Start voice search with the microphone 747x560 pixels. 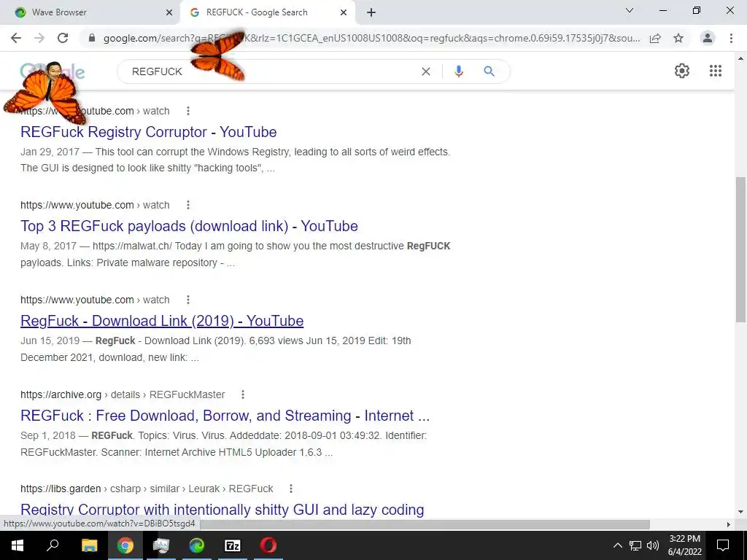click(x=459, y=71)
